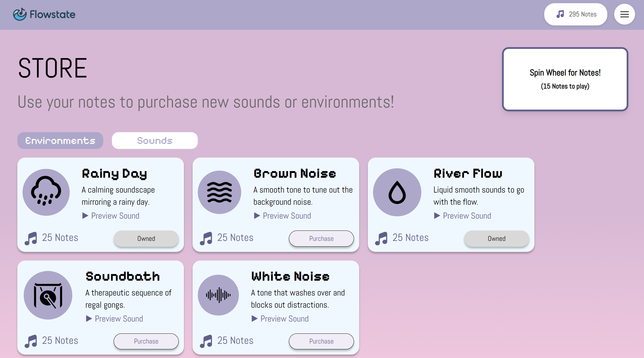
Task: Click the Brown Noise waves icon
Action: click(219, 192)
